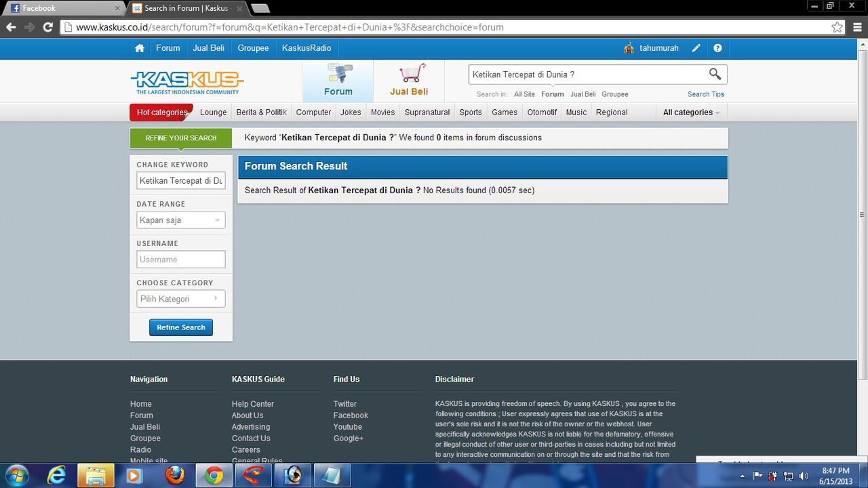Go to Kaskus home via house icon
868x488 pixels.
(140, 48)
